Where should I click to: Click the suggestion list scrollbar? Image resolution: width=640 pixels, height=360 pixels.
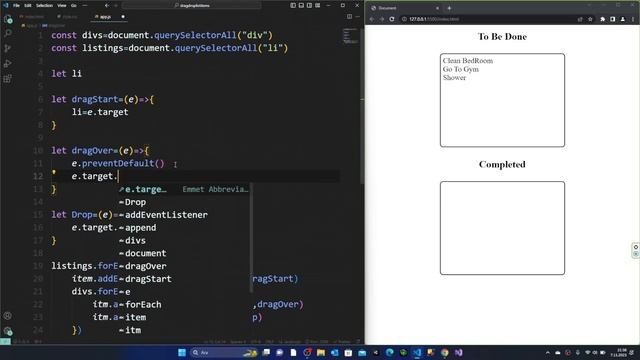tap(251, 238)
